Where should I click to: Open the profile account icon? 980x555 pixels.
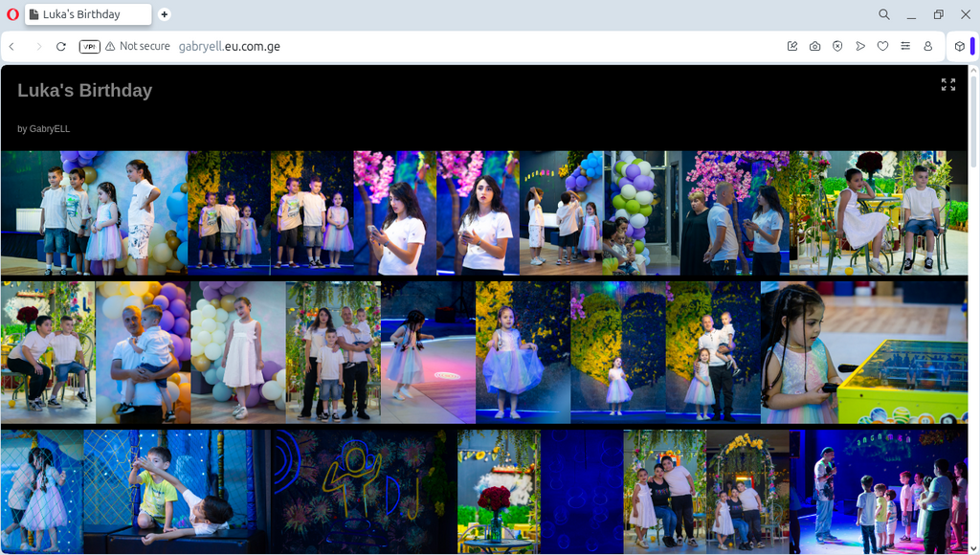928,46
